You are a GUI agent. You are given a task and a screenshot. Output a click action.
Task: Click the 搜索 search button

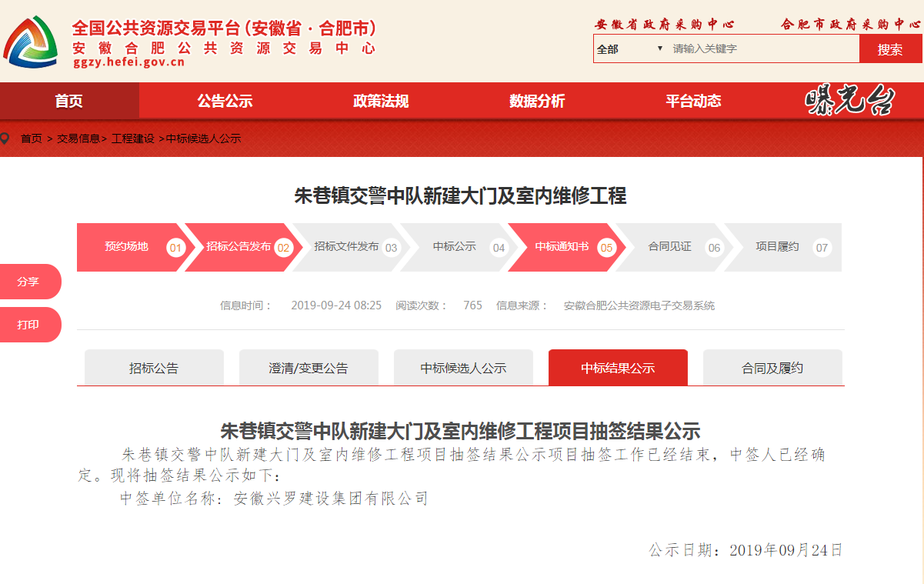(x=890, y=49)
